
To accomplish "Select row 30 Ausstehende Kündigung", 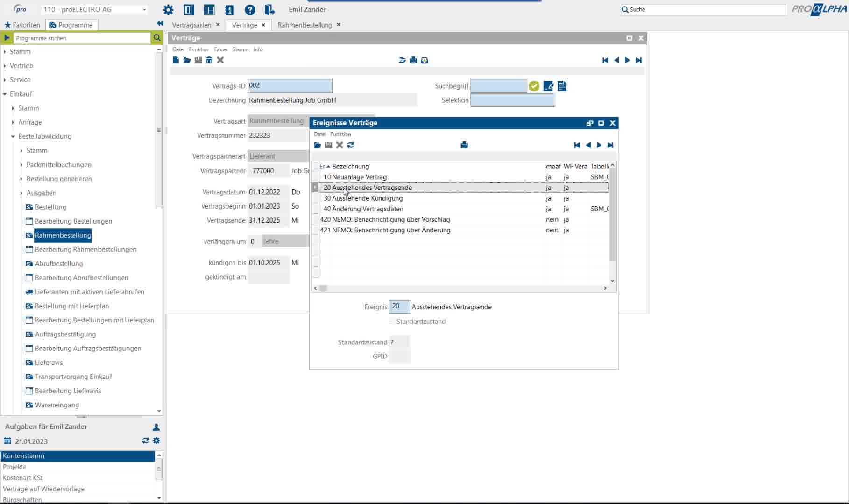I will pos(463,198).
